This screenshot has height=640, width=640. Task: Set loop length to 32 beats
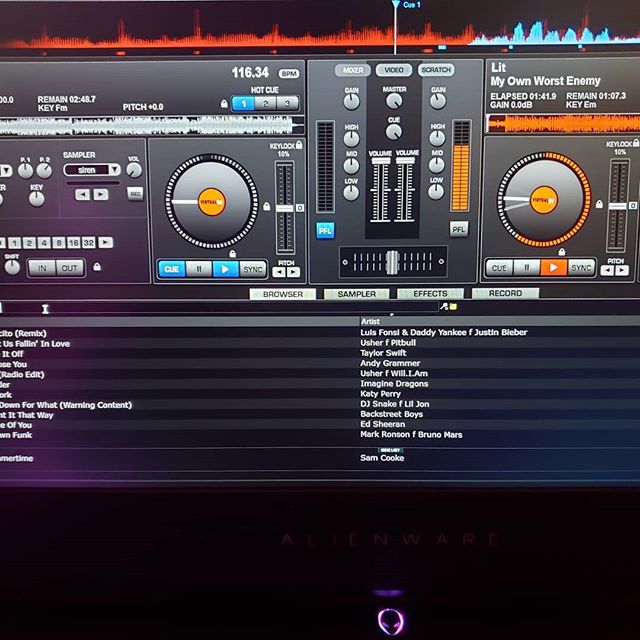(x=89, y=243)
